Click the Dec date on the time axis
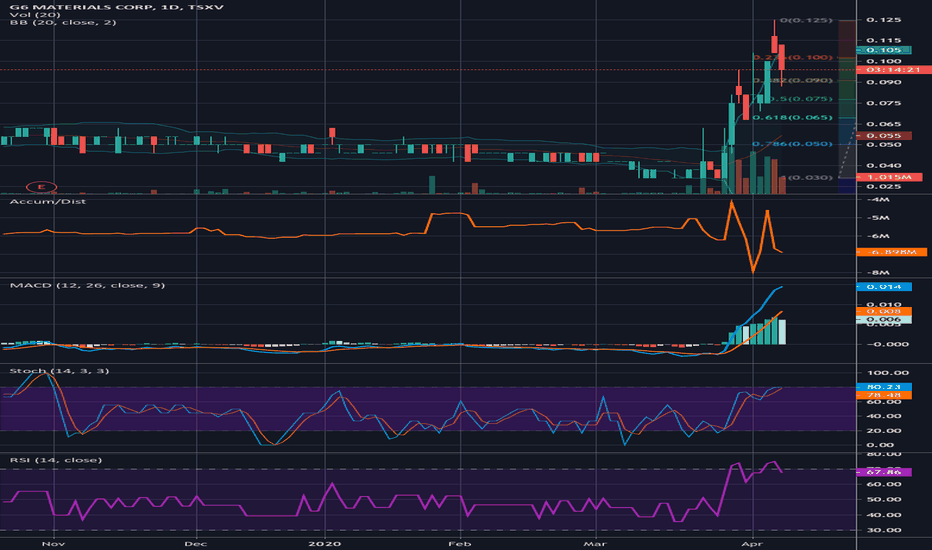This screenshot has height=550, width=932. (x=195, y=543)
